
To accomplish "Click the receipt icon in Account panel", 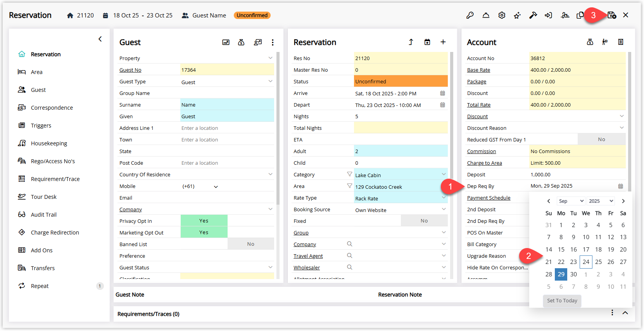I will pyautogui.click(x=621, y=42).
